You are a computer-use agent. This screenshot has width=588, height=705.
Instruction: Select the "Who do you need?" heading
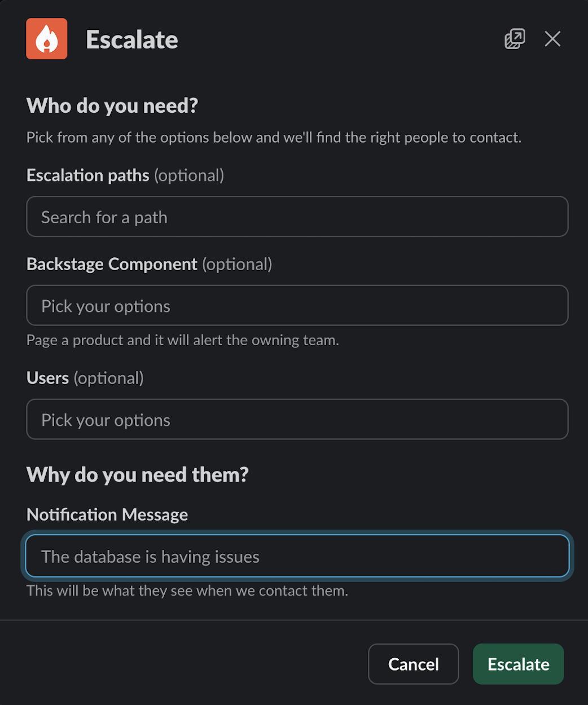tap(112, 106)
